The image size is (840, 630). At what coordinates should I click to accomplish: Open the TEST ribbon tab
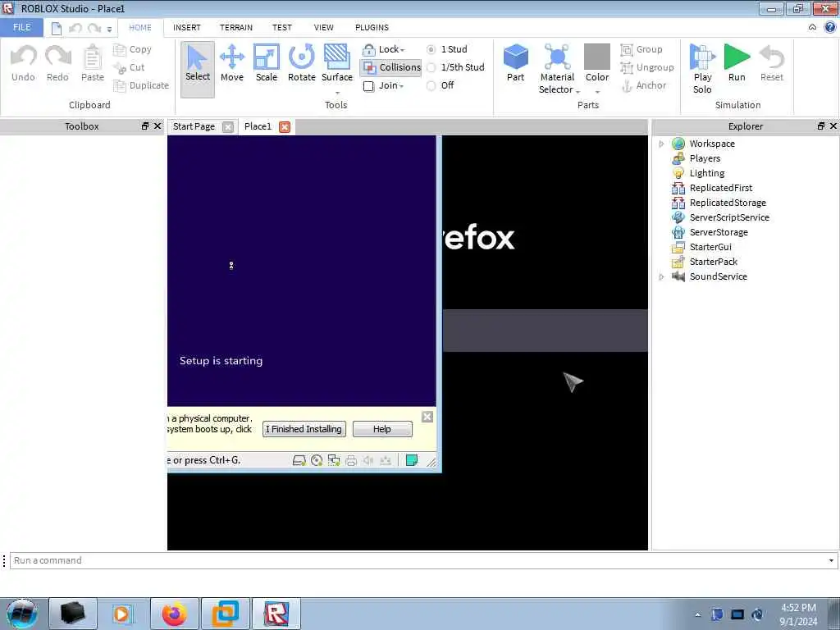pos(282,27)
